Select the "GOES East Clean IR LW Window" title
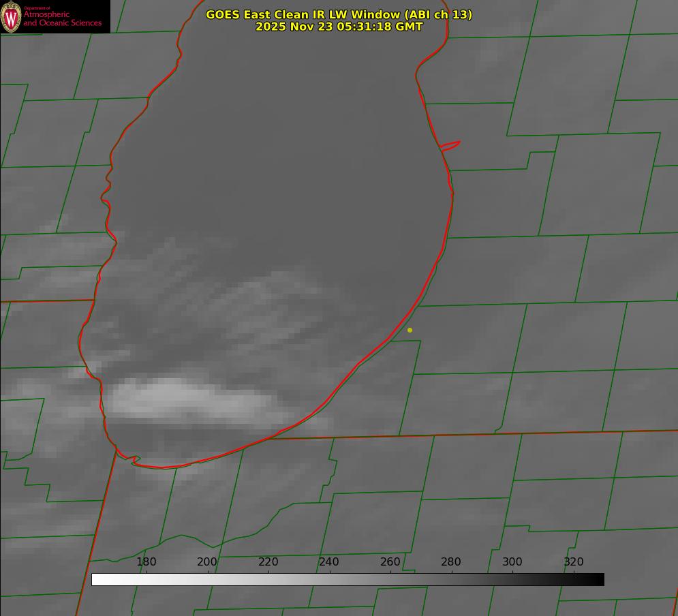Image resolution: width=678 pixels, height=616 pixels. [303, 14]
